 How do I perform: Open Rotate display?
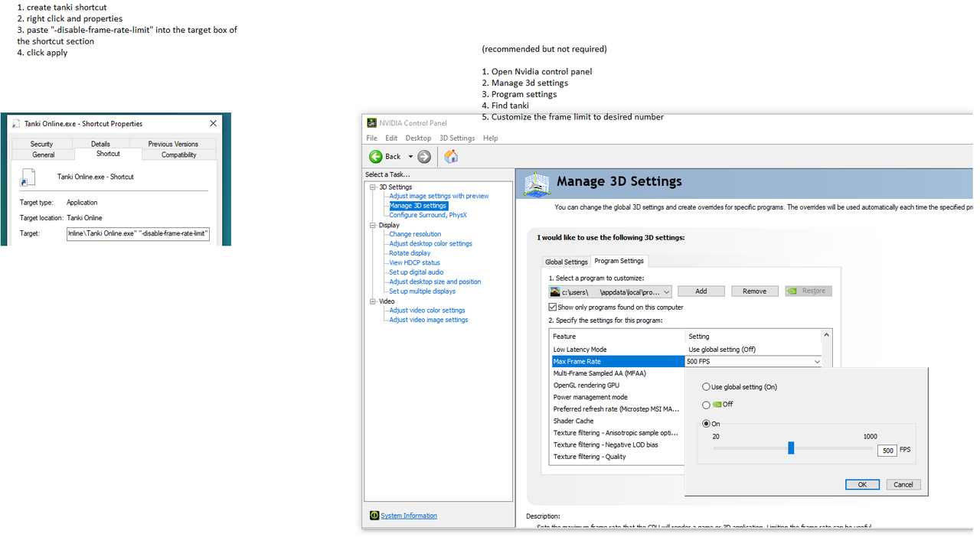410,253
